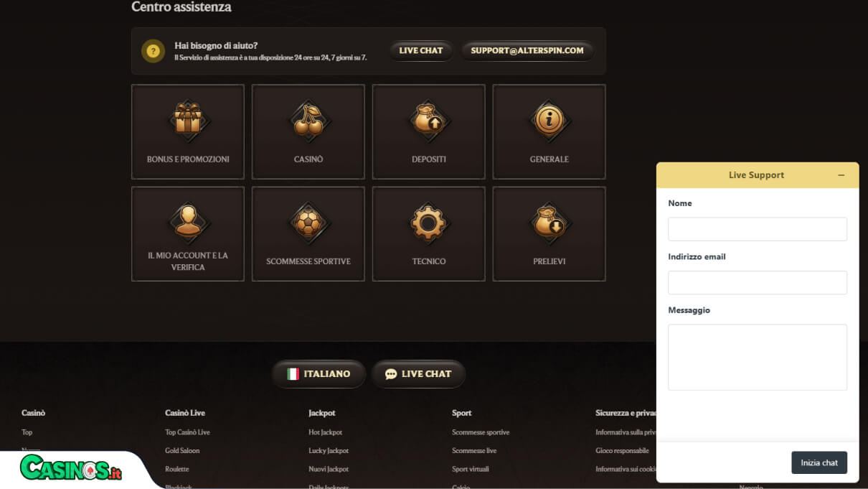The height and width of the screenshot is (489, 868).
Task: Go to the Sport virtuali link
Action: coord(471,469)
